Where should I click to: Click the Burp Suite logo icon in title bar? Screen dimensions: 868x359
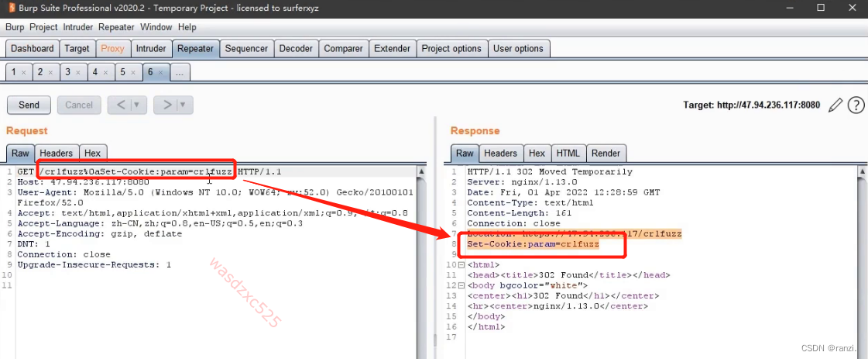click(11, 9)
